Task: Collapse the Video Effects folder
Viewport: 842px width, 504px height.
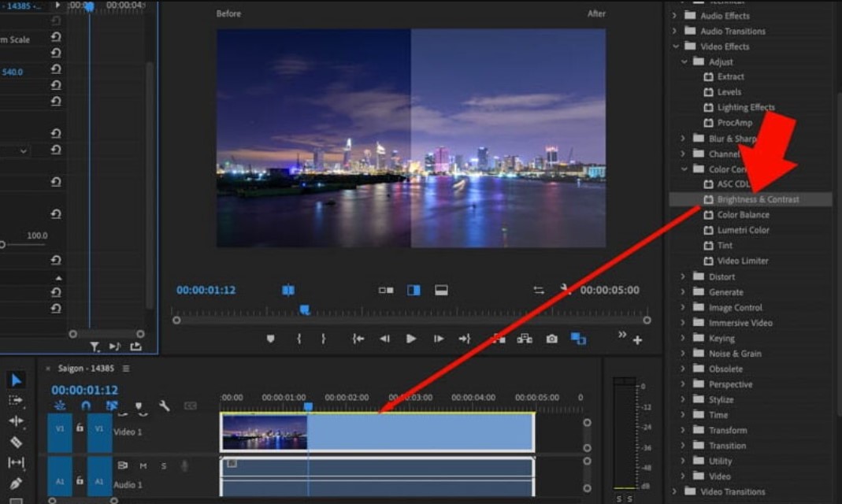Action: pyautogui.click(x=675, y=46)
